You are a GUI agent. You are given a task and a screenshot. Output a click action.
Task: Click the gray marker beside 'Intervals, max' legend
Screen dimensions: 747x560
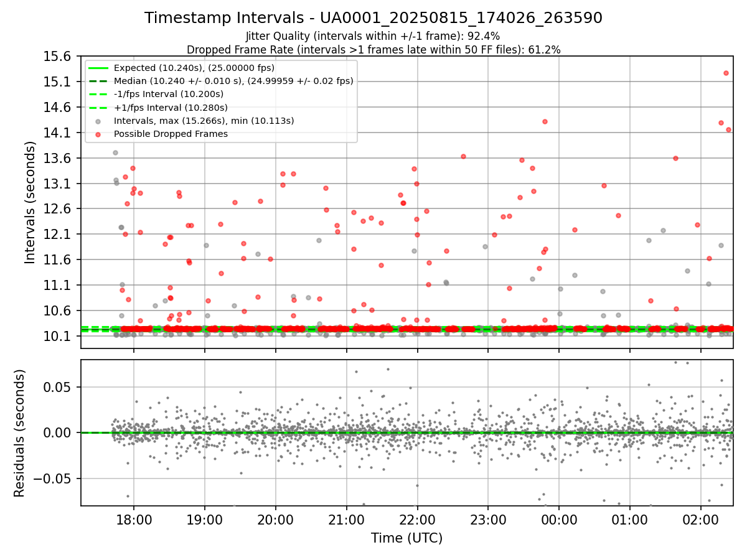click(99, 121)
